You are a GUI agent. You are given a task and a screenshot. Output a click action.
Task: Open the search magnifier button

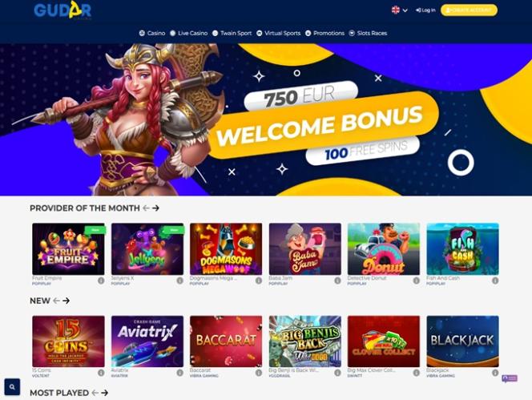[12, 386]
